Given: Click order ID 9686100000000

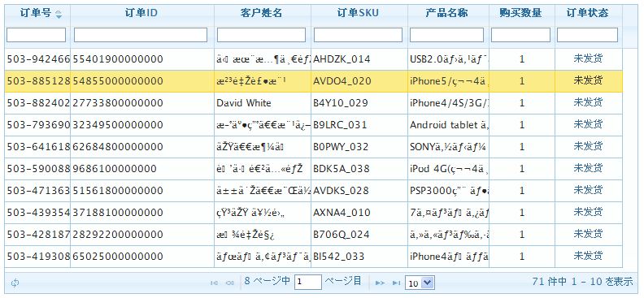Looking at the screenshot, I should (x=115, y=169).
